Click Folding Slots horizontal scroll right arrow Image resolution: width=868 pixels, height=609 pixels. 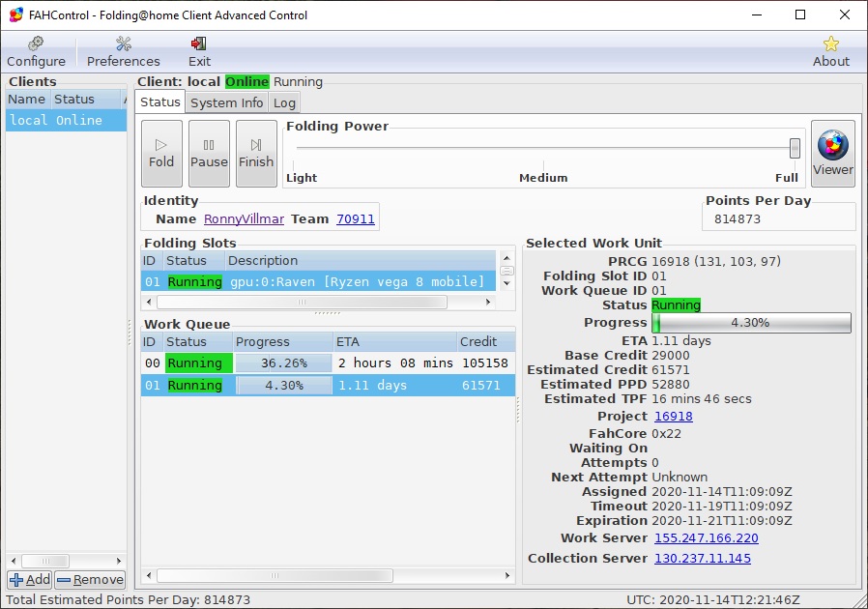tap(488, 303)
